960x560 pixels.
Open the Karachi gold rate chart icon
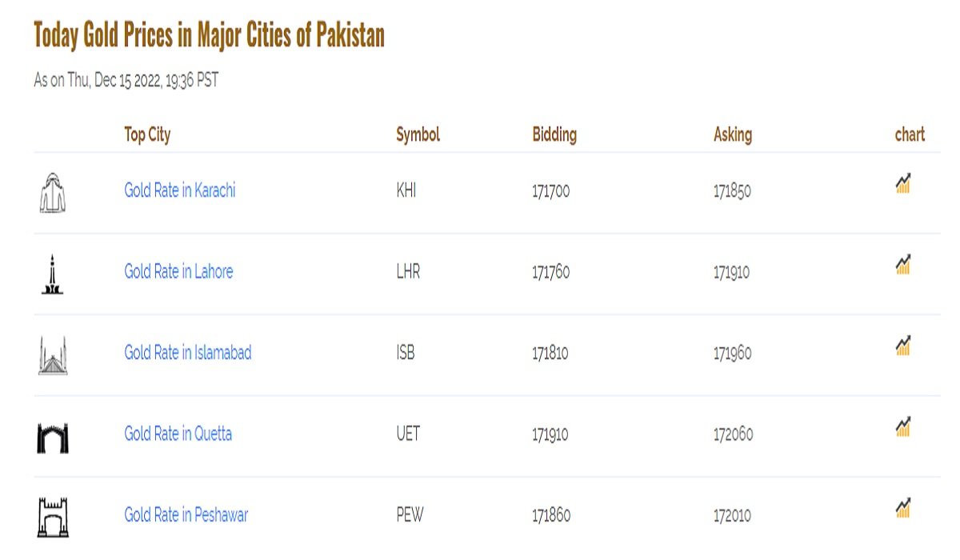[903, 184]
